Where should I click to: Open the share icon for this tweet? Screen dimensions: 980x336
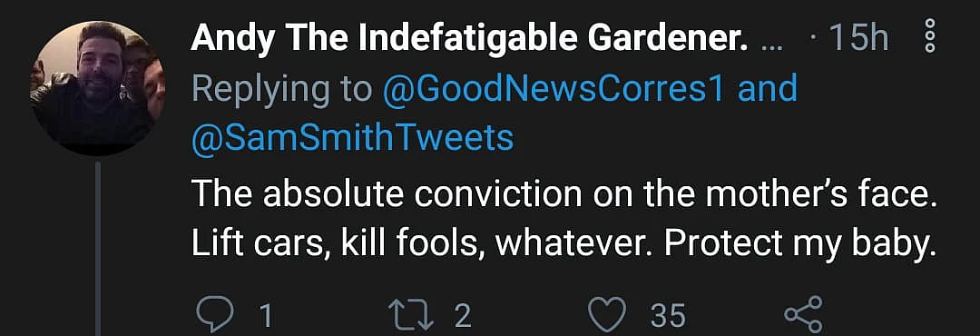(804, 314)
